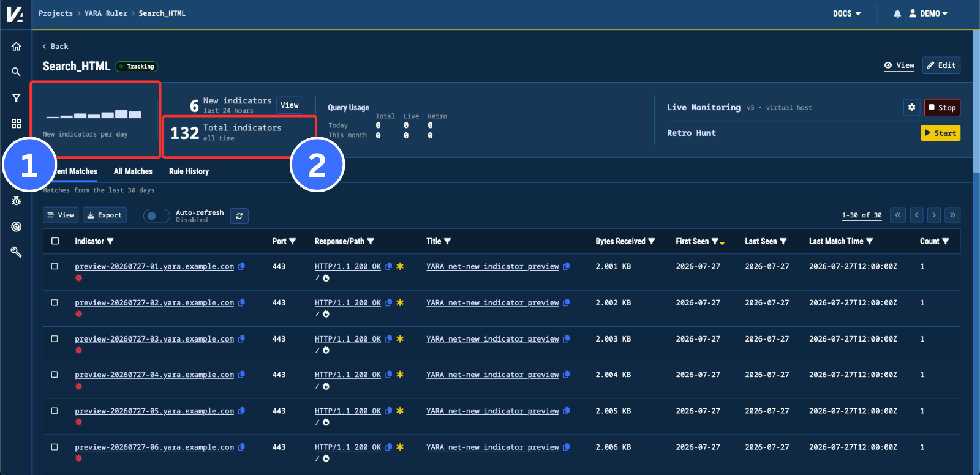Viewport: 980px width, 475px height.
Task: Click the filter funnel sidebar icon
Action: coord(16,98)
